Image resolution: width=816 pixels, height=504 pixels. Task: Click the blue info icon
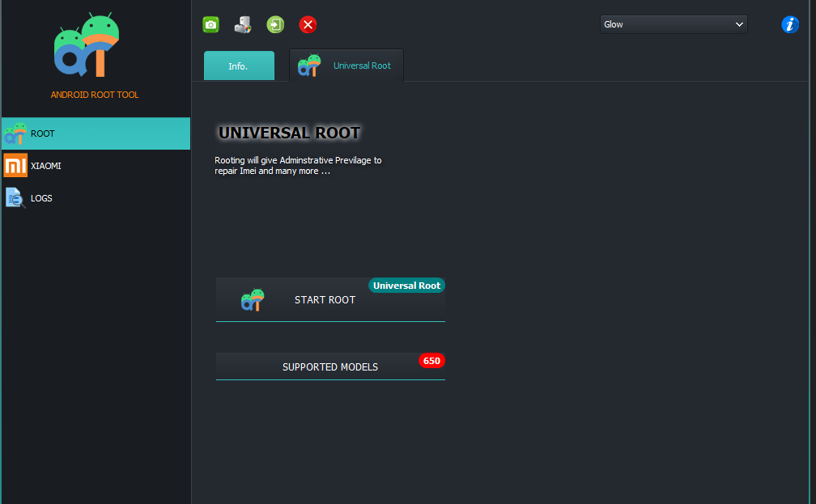click(789, 24)
